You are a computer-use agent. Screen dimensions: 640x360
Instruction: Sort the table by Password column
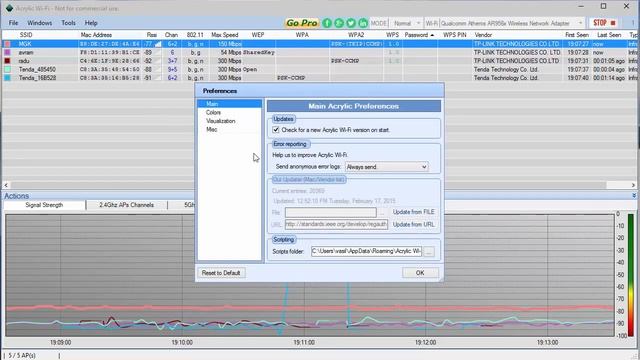pyautogui.click(x=419, y=35)
